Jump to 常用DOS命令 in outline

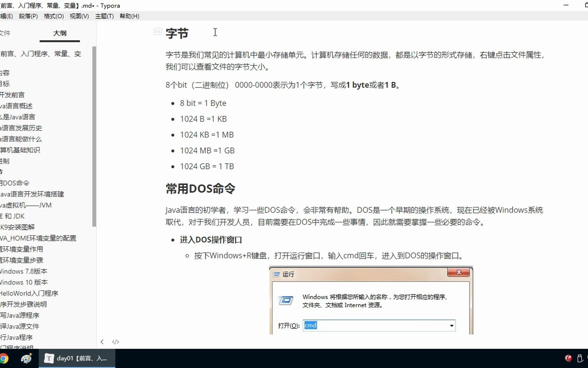point(15,183)
